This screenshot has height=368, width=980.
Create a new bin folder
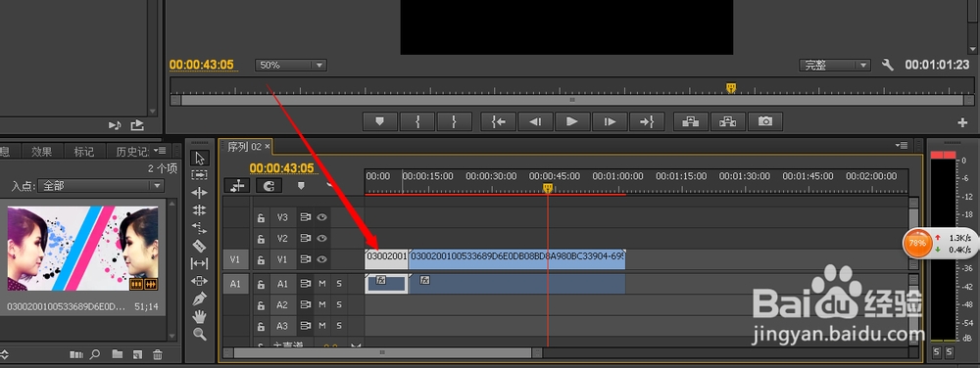click(x=117, y=354)
